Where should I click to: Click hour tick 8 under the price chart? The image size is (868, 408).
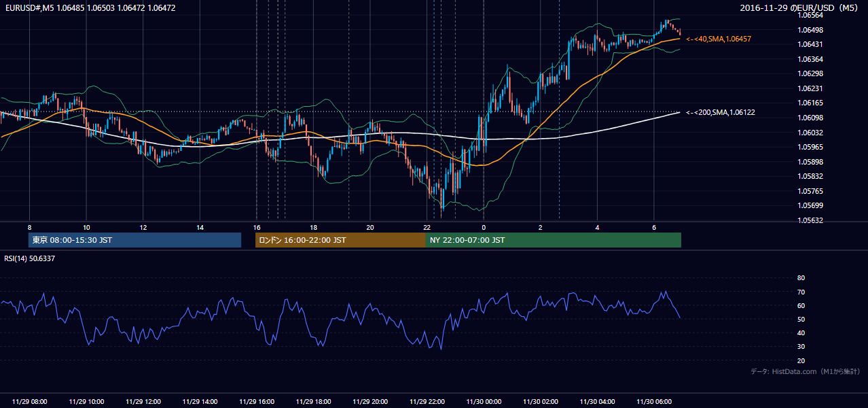coord(29,227)
